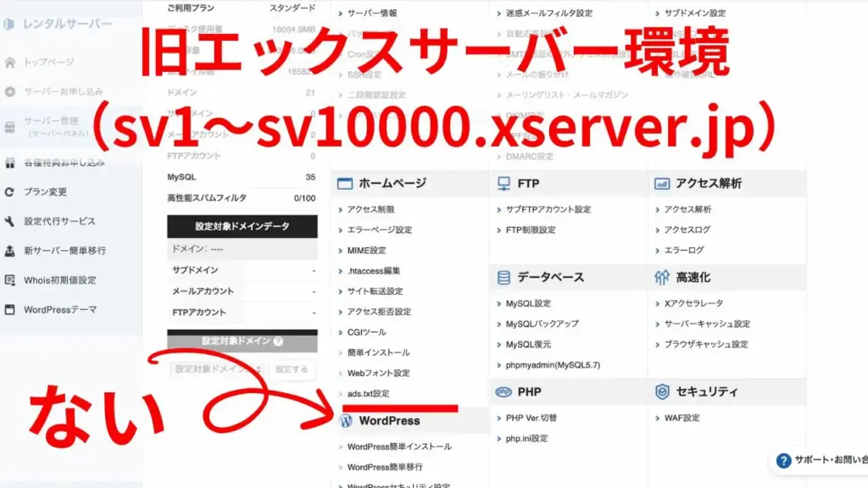The width and height of the screenshot is (868, 488).
Task: Open the アクセス制限 link
Action: (371, 210)
